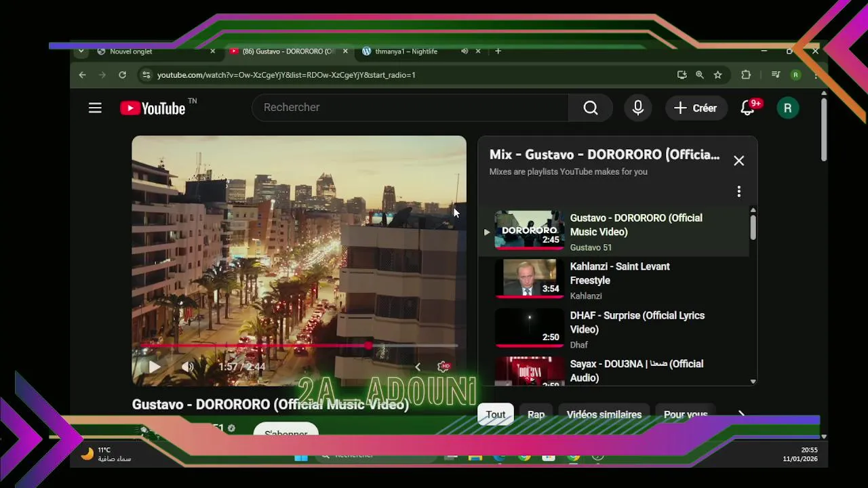This screenshot has height=488, width=868.
Task: Expand player controls with the left chevron
Action: click(417, 367)
